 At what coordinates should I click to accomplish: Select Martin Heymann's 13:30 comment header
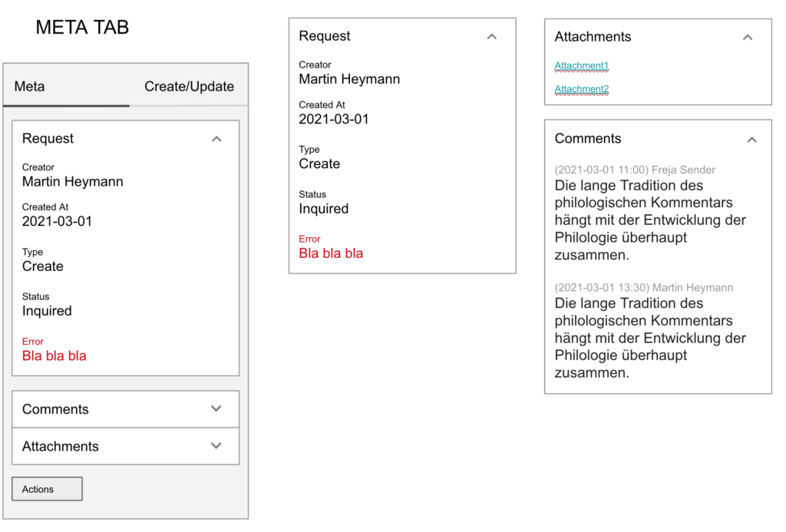coord(643,288)
